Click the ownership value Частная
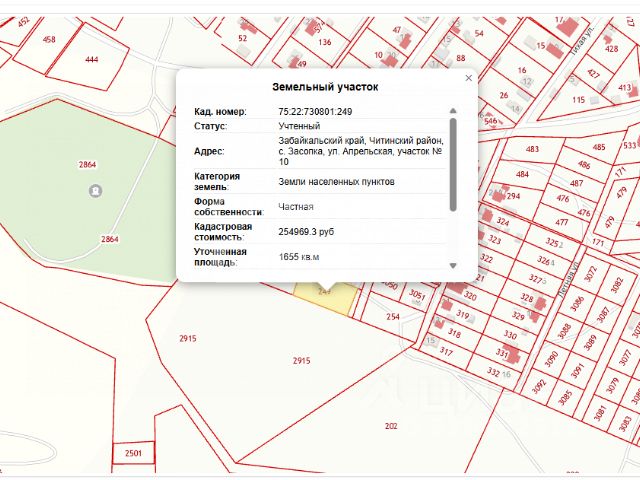Image resolution: width=640 pixels, height=480 pixels. (x=296, y=207)
